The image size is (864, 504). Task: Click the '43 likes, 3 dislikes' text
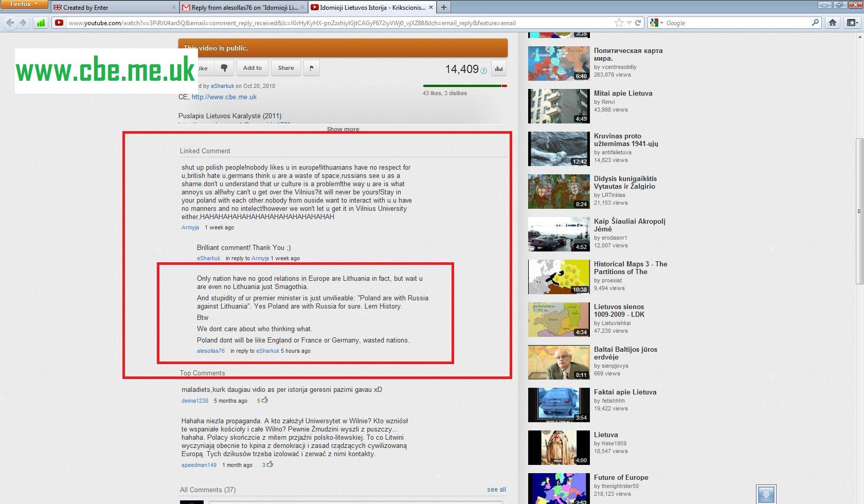coord(444,93)
